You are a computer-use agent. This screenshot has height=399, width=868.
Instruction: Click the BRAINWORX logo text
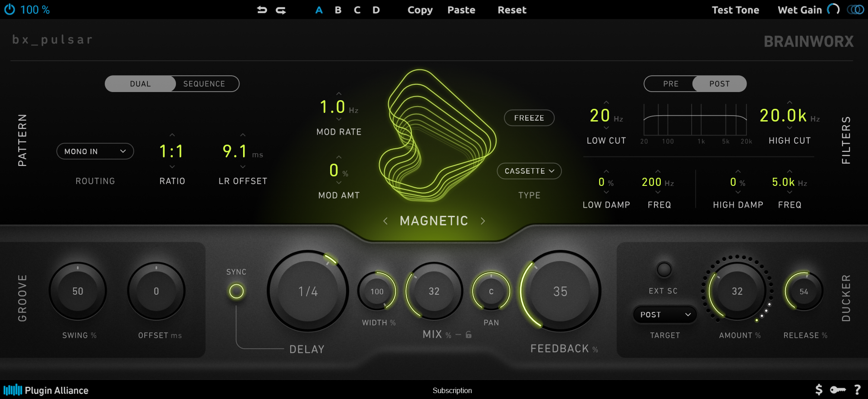[x=809, y=41]
